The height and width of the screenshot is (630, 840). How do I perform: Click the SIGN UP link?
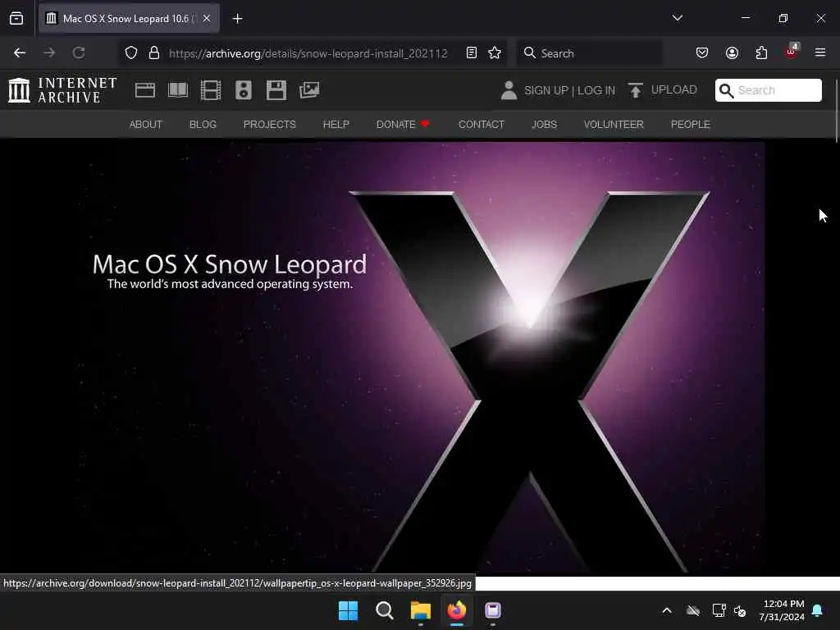click(x=546, y=90)
